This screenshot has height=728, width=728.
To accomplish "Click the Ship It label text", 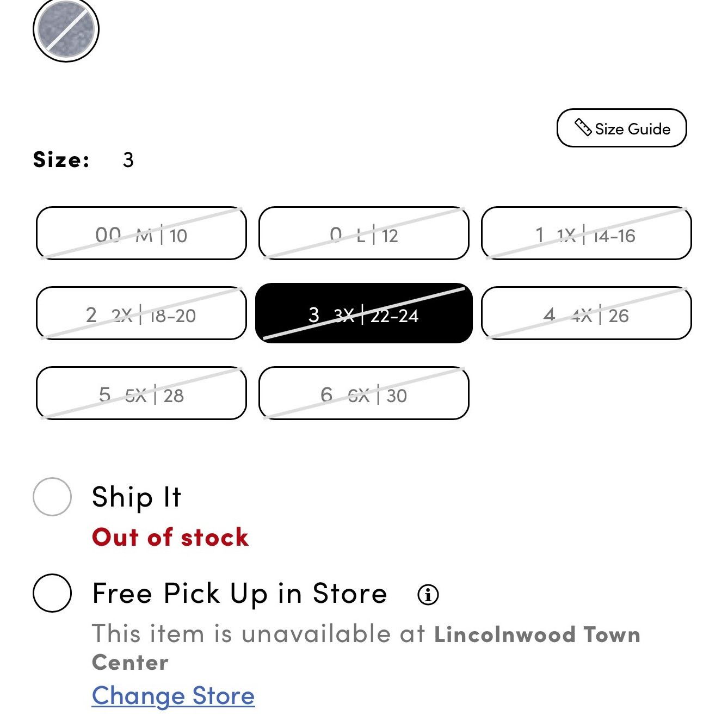I will pyautogui.click(x=137, y=497).
